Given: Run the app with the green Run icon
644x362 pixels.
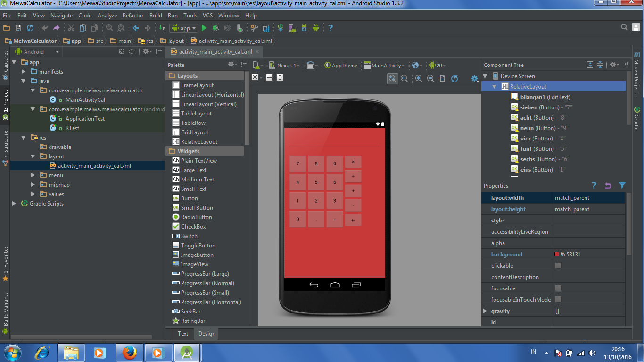Looking at the screenshot, I should (x=204, y=28).
